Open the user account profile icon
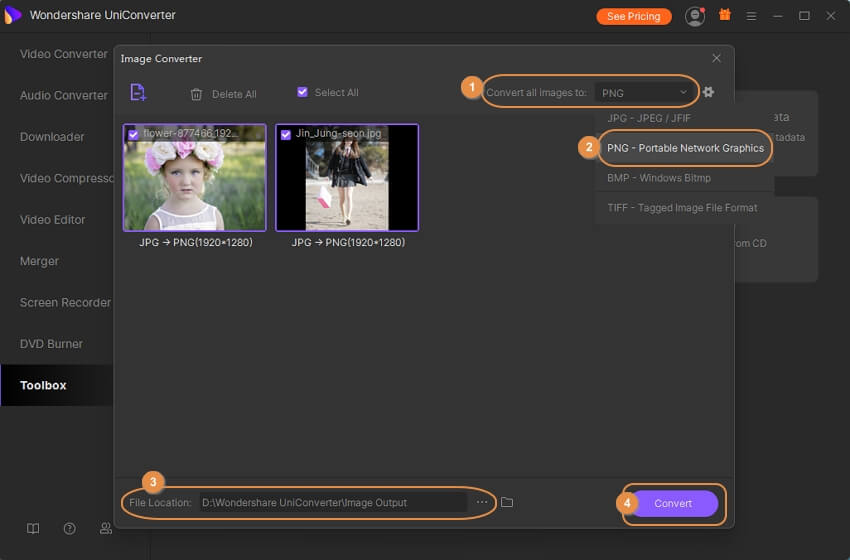Image resolution: width=850 pixels, height=560 pixels. pyautogui.click(x=694, y=16)
